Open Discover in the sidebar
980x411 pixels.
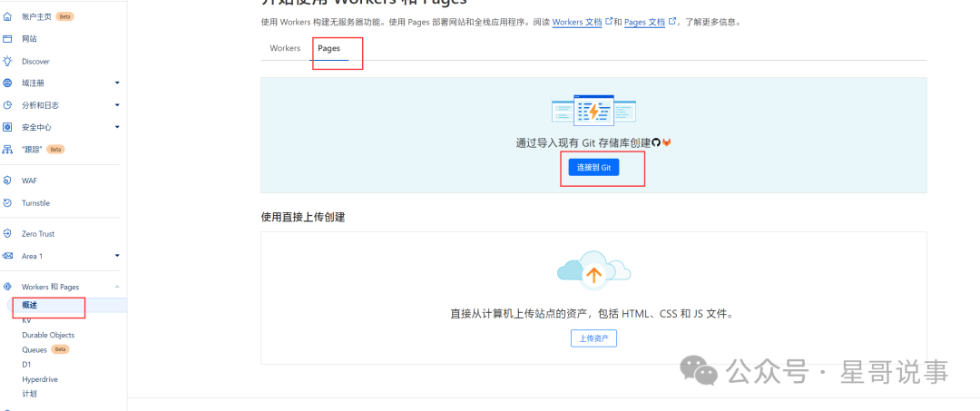tap(35, 61)
